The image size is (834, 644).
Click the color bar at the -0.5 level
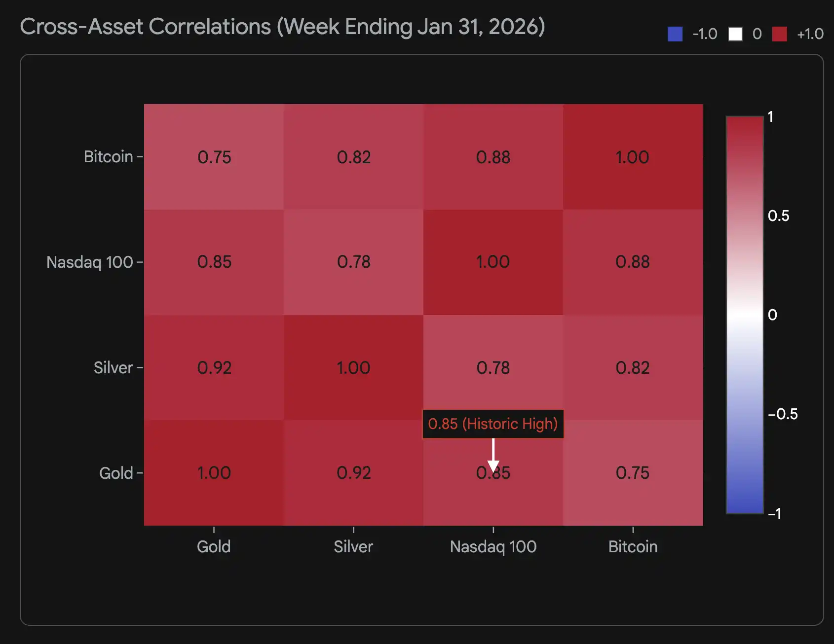point(744,414)
